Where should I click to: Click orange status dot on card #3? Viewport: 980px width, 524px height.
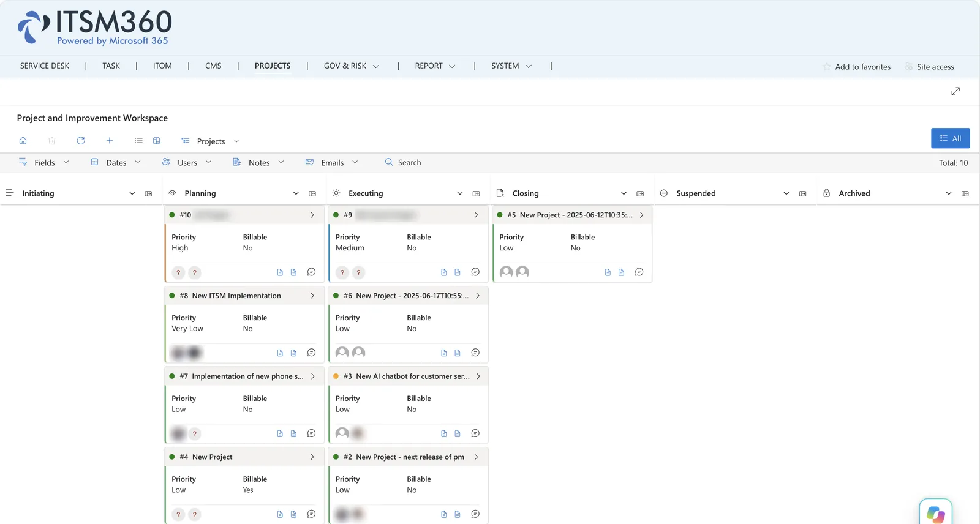[336, 376]
